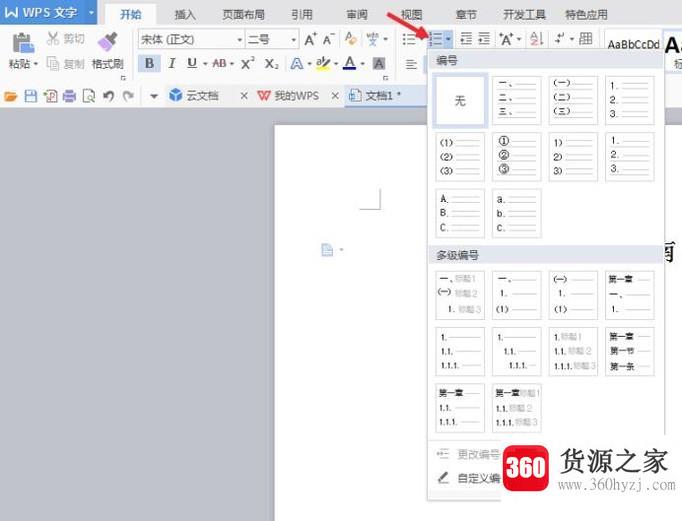Apply the font color A
This screenshot has height=521, width=682.
tap(350, 63)
